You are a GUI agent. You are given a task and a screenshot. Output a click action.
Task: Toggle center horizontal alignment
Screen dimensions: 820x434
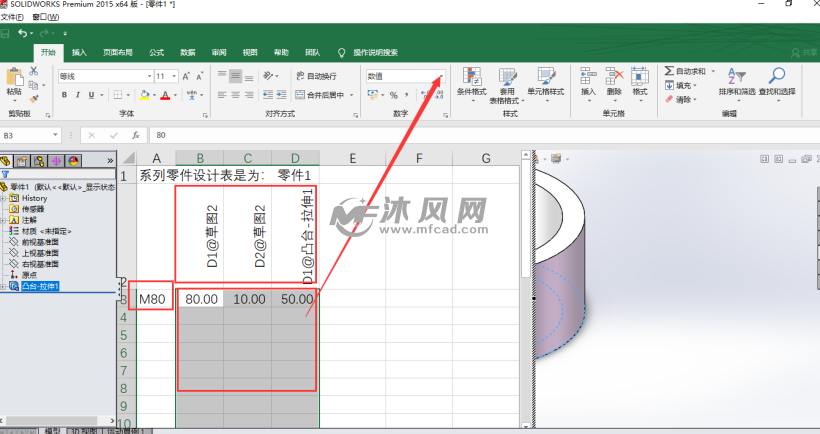tap(236, 95)
